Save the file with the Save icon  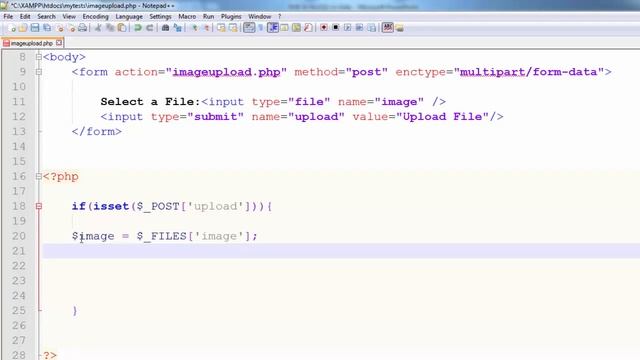(35, 28)
